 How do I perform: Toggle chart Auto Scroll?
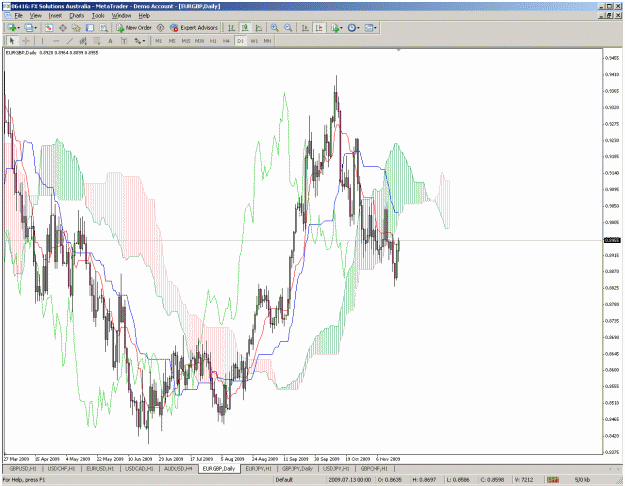pos(305,28)
